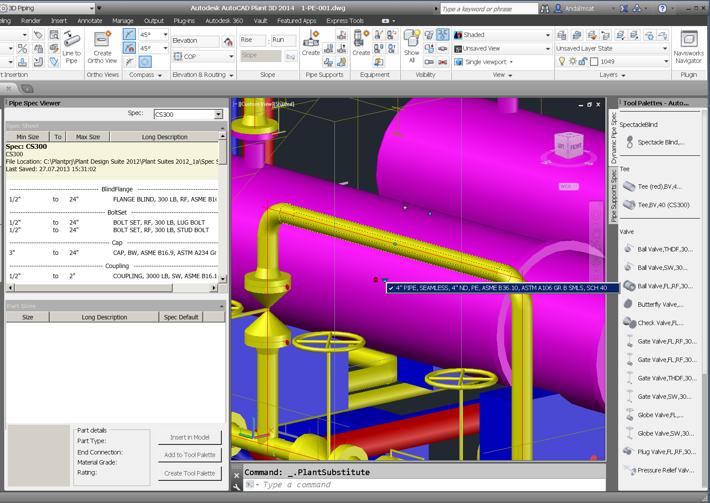Click the Elevation input field
This screenshot has width=710, height=503.
click(196, 41)
